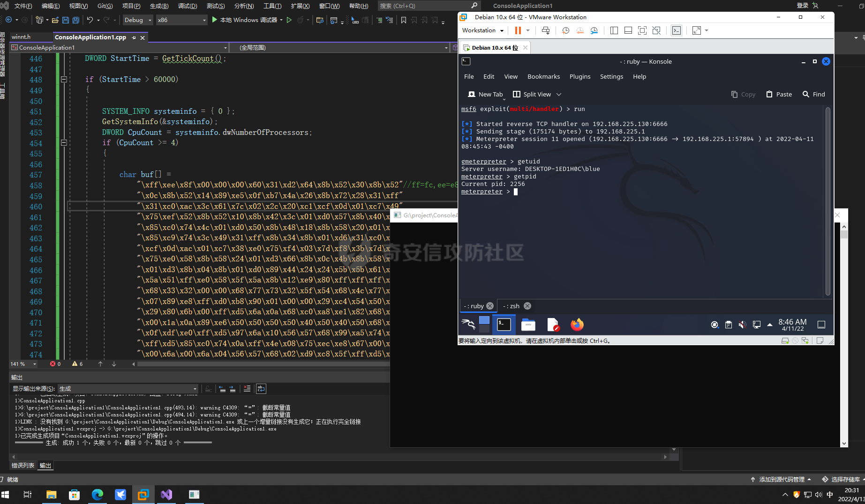Open the 调试(D) Debug menu
Image resolution: width=865 pixels, height=504 pixels.
point(188,6)
